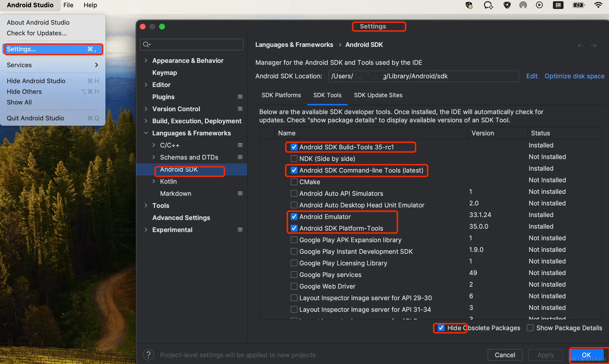Viewport: 609px width, 364px height.
Task: Click the project-level icon beside Version Control
Action: point(240,109)
